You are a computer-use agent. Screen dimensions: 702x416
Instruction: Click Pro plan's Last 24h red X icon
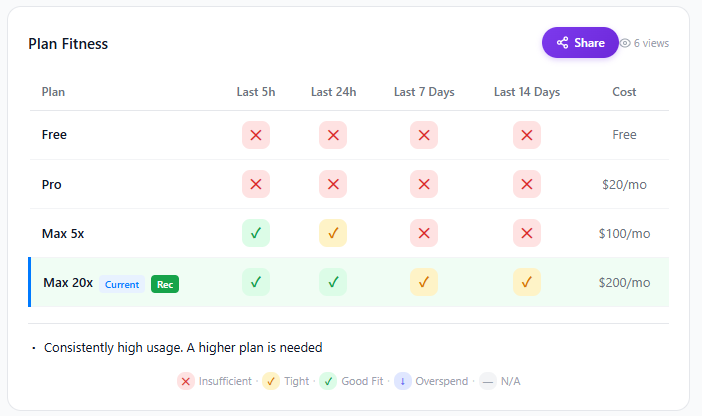[333, 184]
